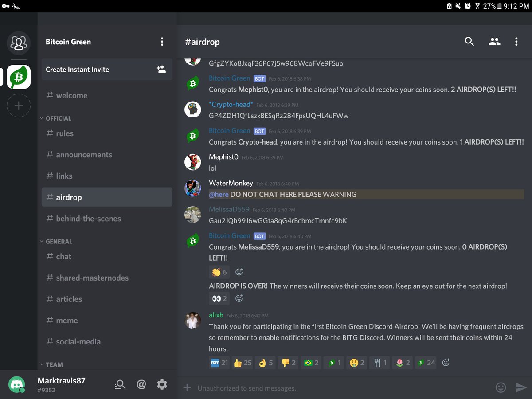
Task: Open the direct messages friends icon
Action: click(19, 43)
